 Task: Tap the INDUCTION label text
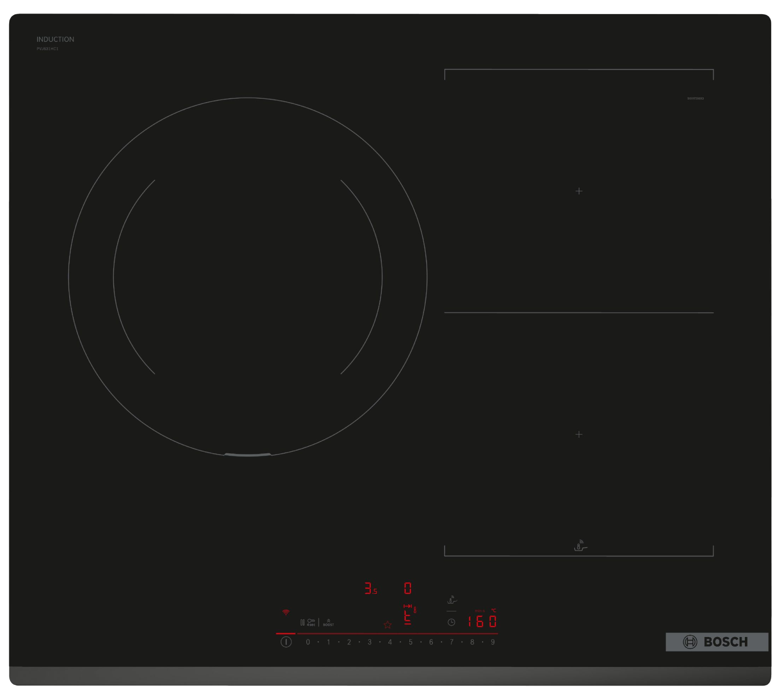(55, 39)
